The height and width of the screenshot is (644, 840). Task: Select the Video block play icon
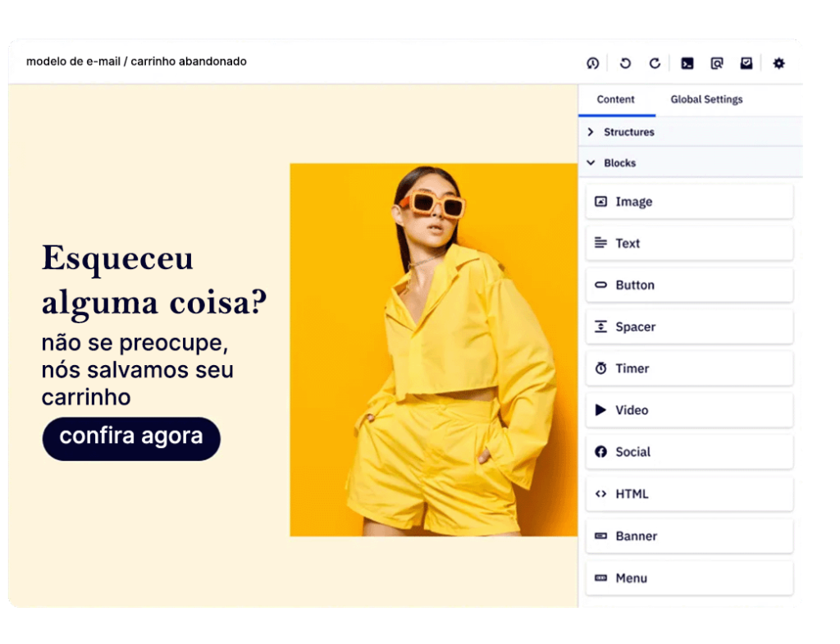601,410
